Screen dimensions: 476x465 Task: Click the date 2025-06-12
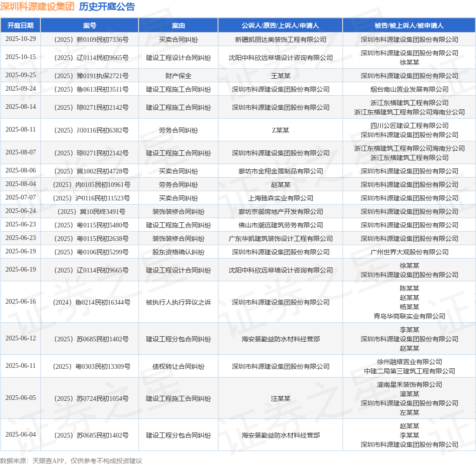click(x=20, y=339)
